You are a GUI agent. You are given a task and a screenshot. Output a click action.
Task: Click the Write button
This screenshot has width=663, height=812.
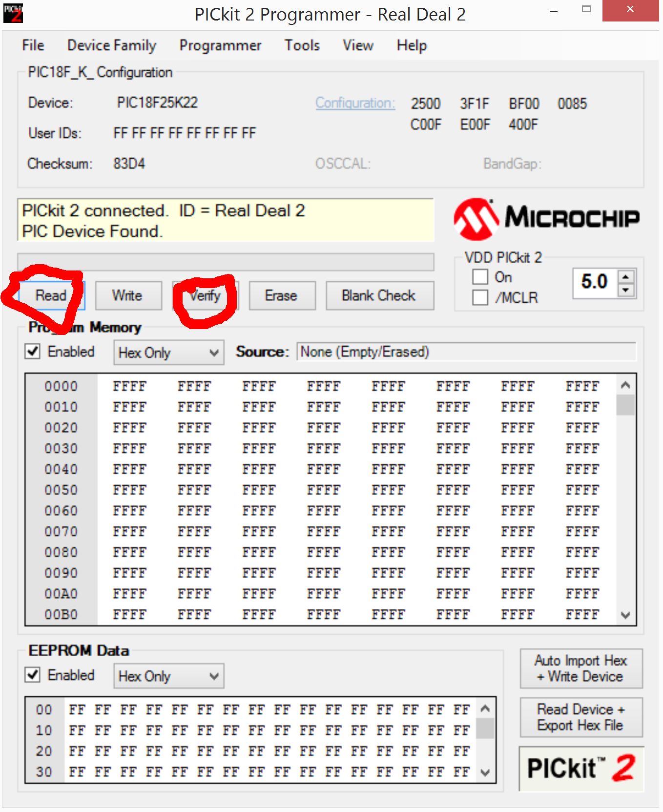coord(128,295)
